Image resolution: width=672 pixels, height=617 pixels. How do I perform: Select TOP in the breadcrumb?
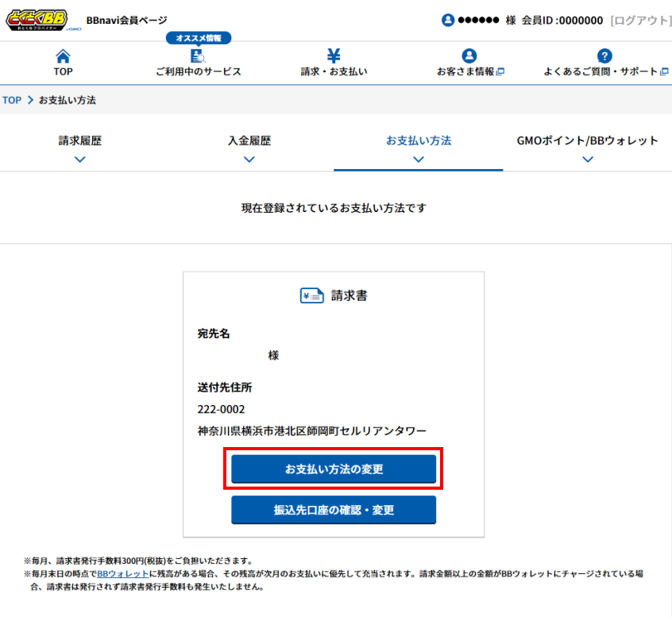(11, 100)
